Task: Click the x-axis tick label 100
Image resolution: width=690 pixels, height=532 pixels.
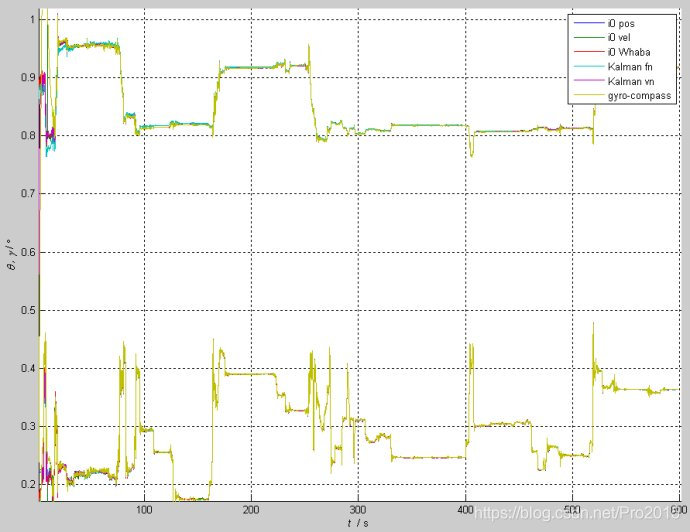Action: (x=144, y=510)
